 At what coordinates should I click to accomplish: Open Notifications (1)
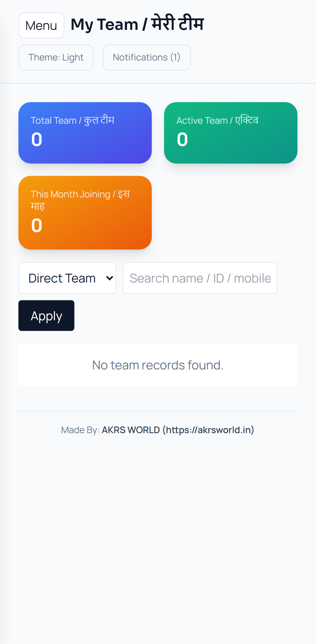click(x=147, y=58)
